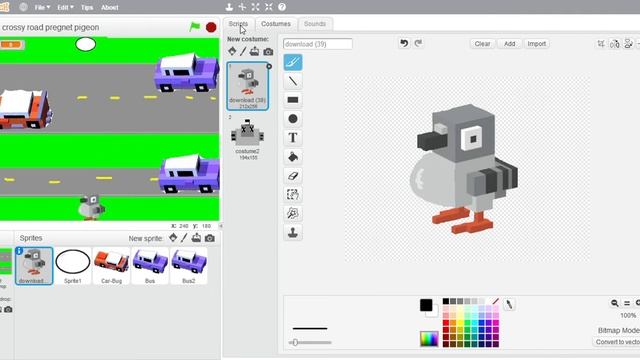The width and height of the screenshot is (640, 360).
Task: Select the Bus2 sprite in sprite list
Action: (x=189, y=266)
